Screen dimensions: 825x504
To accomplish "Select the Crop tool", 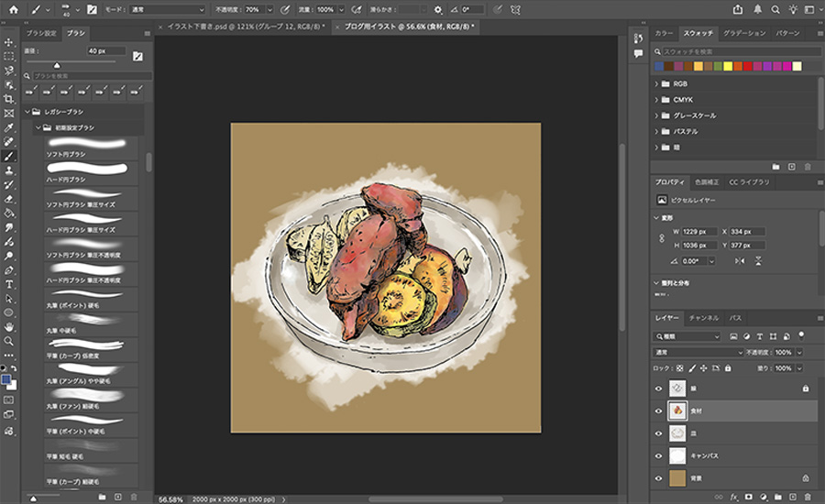I will tap(8, 99).
